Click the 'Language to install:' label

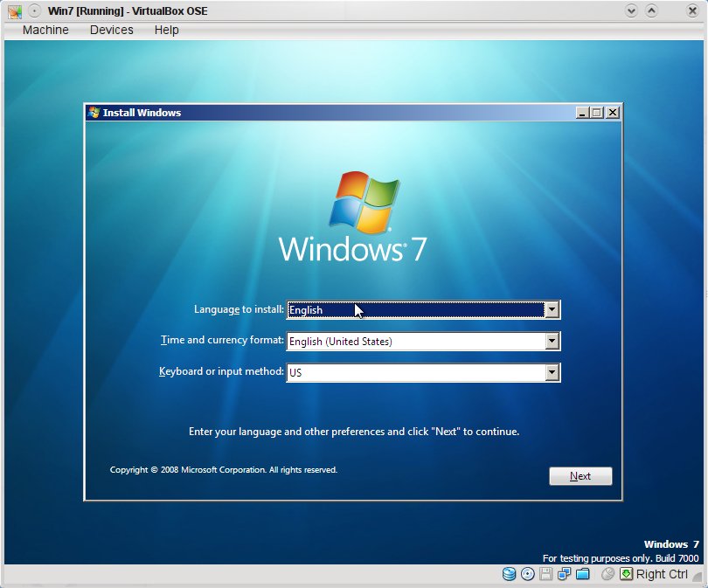tap(239, 309)
